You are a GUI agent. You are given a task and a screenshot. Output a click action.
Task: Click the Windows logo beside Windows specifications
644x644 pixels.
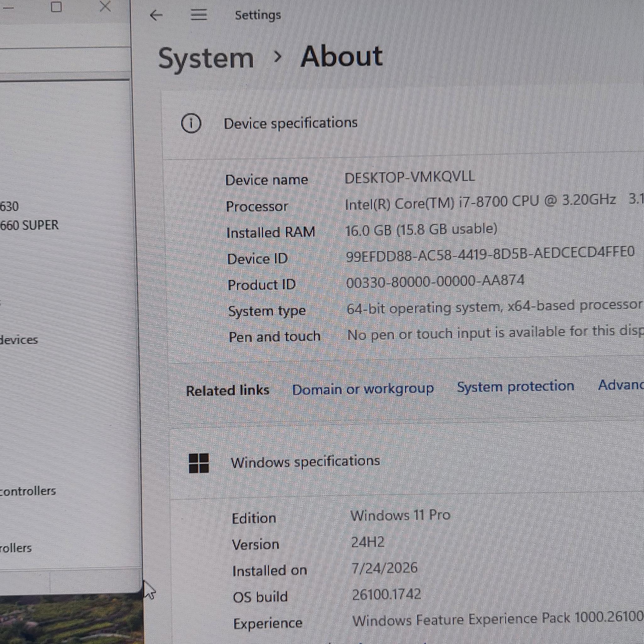coord(199,463)
